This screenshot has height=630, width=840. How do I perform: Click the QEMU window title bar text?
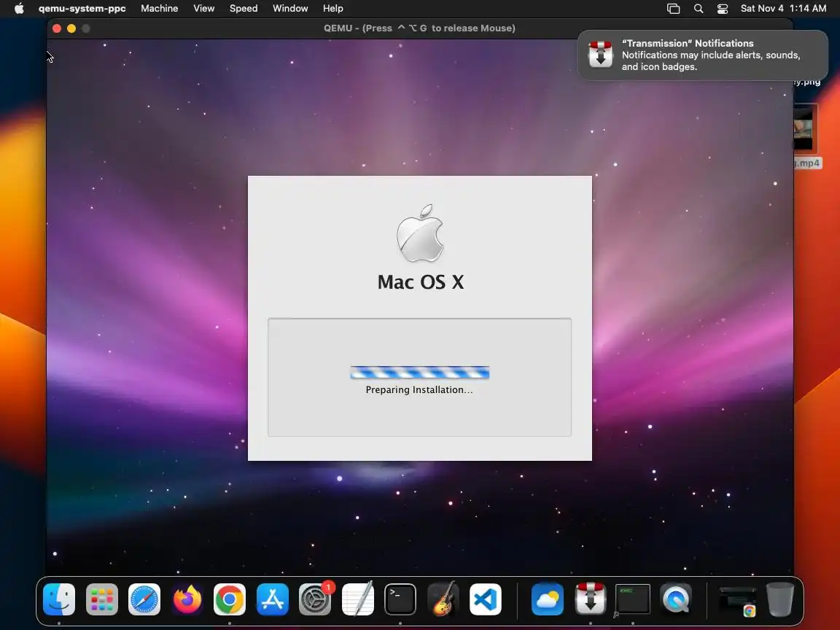tap(419, 28)
